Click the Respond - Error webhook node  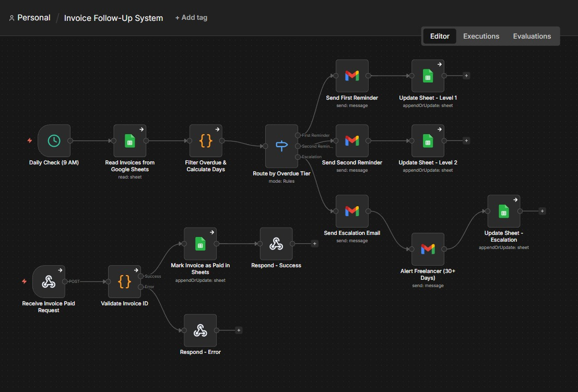(200, 330)
